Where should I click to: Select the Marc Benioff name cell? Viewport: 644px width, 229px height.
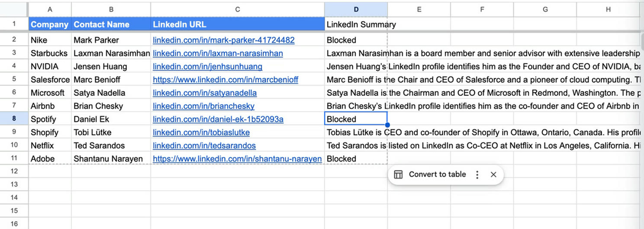click(x=111, y=80)
